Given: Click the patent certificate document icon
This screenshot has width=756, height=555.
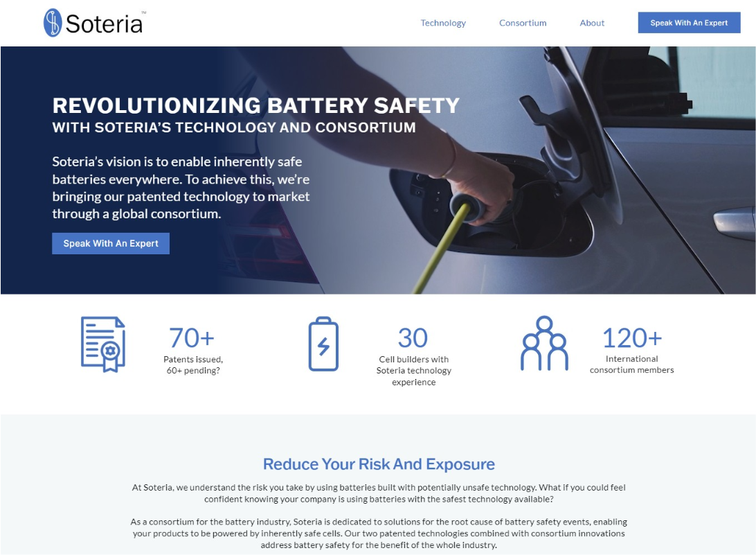Looking at the screenshot, I should [103, 344].
